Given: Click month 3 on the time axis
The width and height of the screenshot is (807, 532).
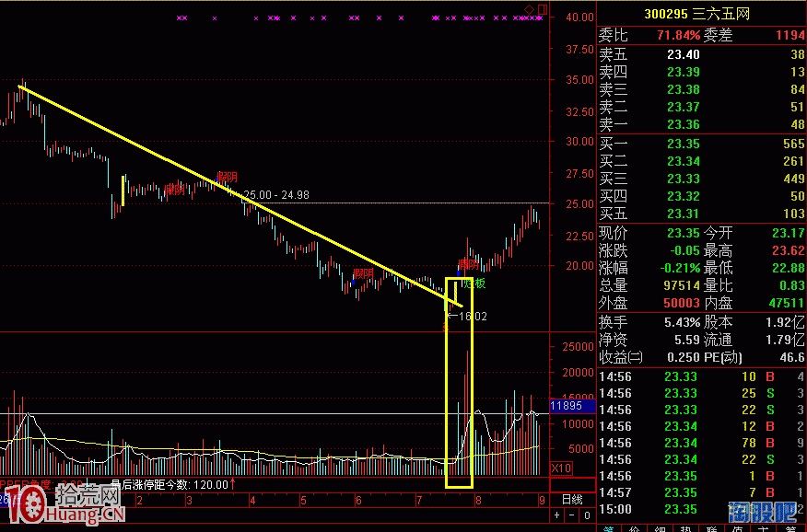Looking at the screenshot, I should (189, 500).
